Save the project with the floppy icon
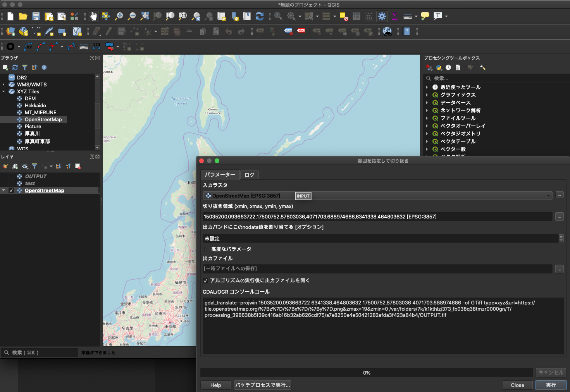The width and height of the screenshot is (570, 392). pos(36,16)
